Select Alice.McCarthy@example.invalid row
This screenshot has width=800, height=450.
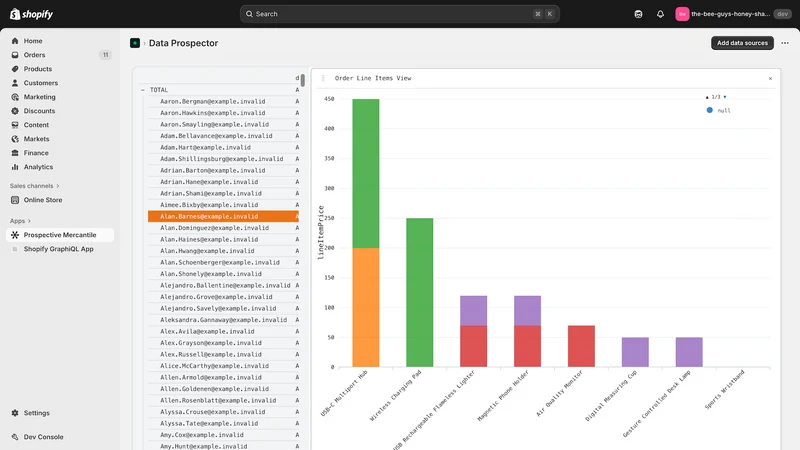(223, 366)
